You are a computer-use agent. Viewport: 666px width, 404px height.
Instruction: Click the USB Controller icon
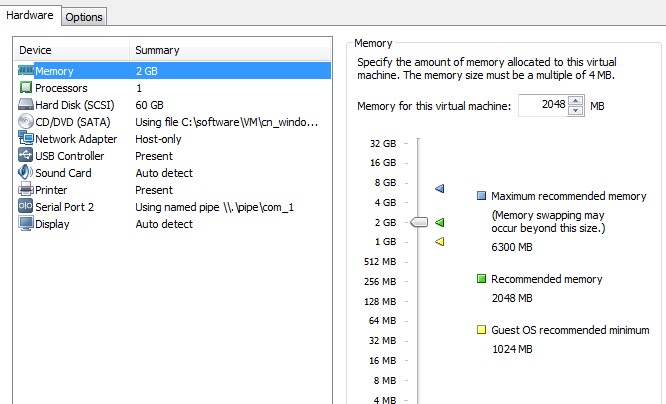coord(26,156)
